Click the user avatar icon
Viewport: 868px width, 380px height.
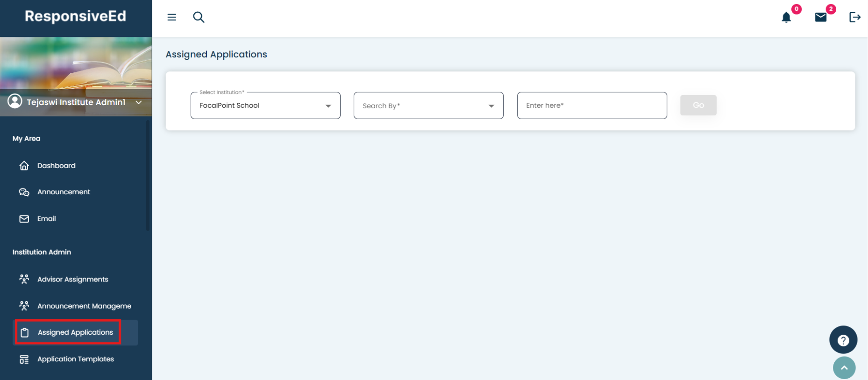[15, 101]
